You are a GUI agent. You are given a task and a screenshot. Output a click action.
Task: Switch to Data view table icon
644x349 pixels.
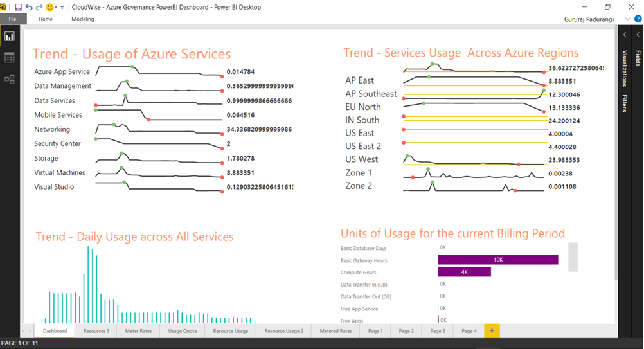pos(10,57)
